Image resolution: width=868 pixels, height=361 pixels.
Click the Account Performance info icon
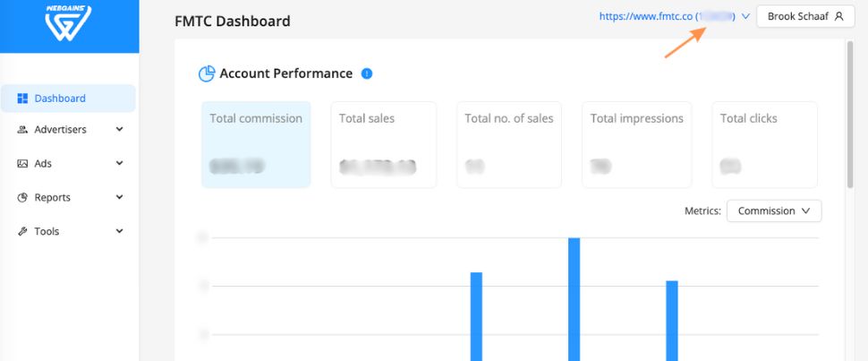click(x=367, y=73)
